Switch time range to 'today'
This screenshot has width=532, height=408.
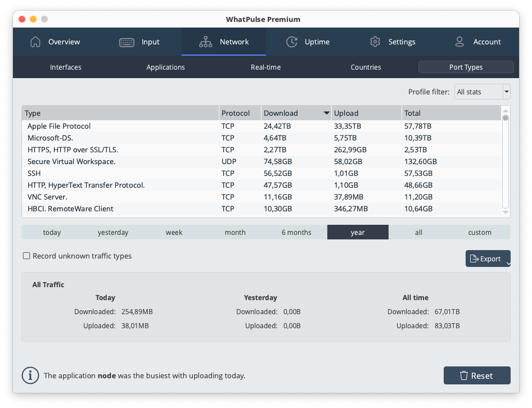[52, 233]
